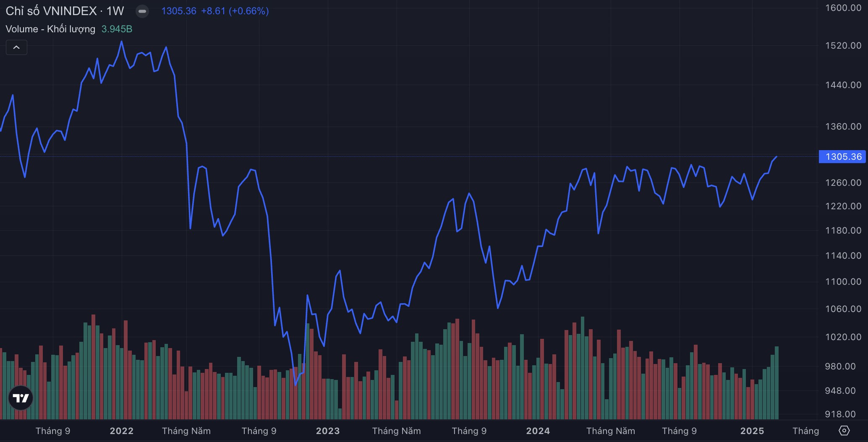This screenshot has height=442, width=868.
Task: Select the highlighted 1305.36 price axis label
Action: [843, 157]
